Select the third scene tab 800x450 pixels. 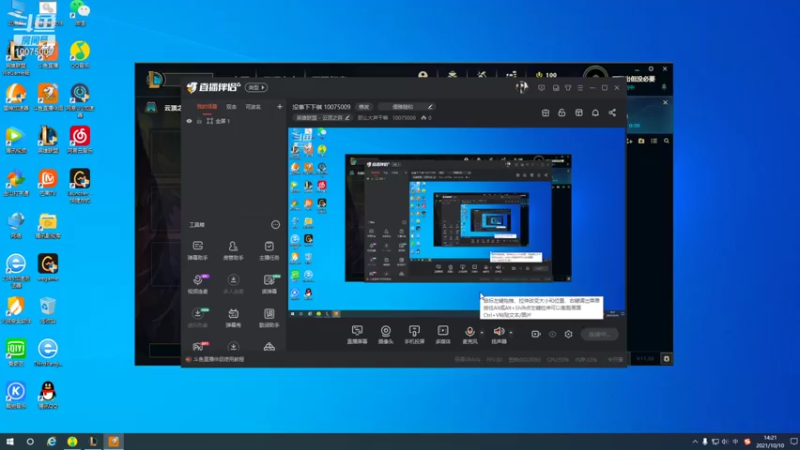coord(253,107)
